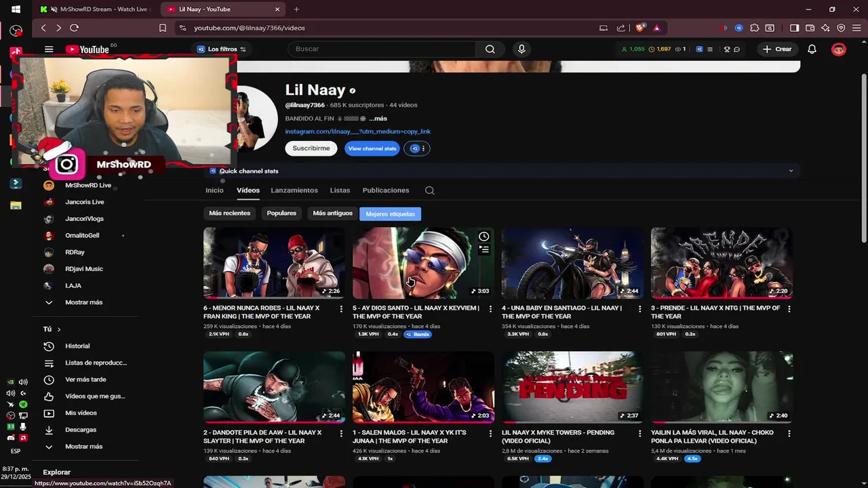Filter videos by Populares

pyautogui.click(x=281, y=213)
